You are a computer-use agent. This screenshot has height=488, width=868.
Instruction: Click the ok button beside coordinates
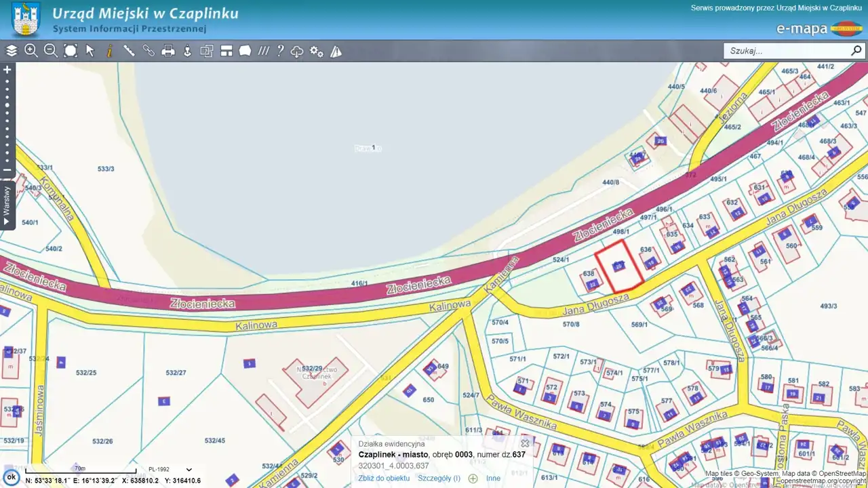(x=11, y=477)
